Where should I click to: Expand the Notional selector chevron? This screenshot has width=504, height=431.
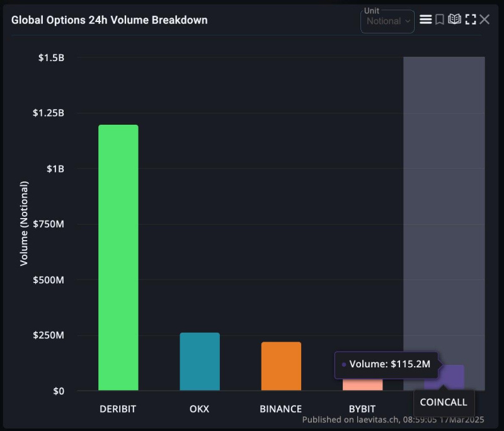[408, 21]
